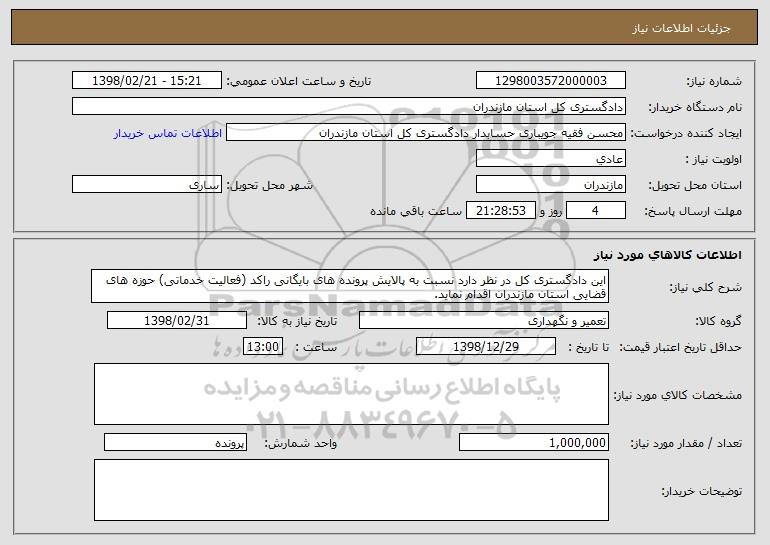Click the مهلت ارسال پاسخ label
Screen dimensions: 770x545
693,211
